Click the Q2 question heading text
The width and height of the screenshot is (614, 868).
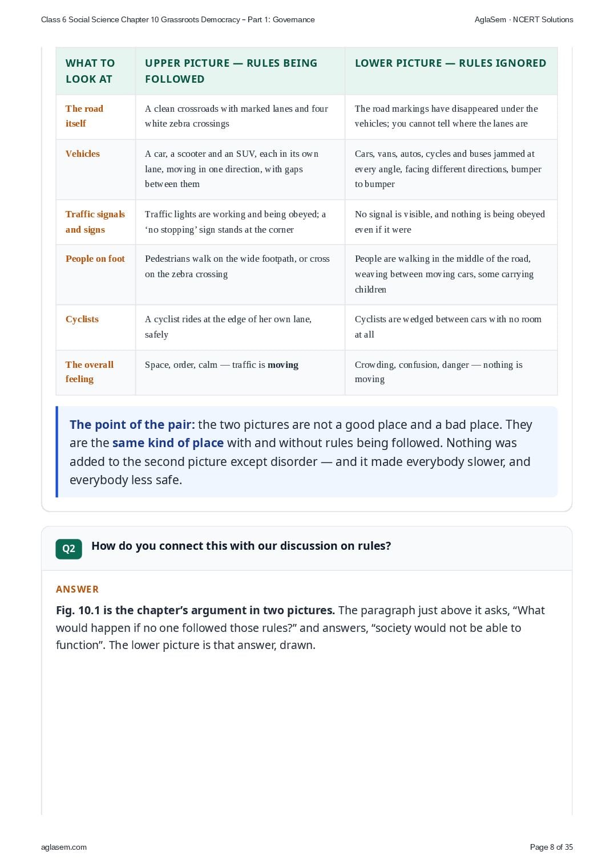tap(241, 546)
